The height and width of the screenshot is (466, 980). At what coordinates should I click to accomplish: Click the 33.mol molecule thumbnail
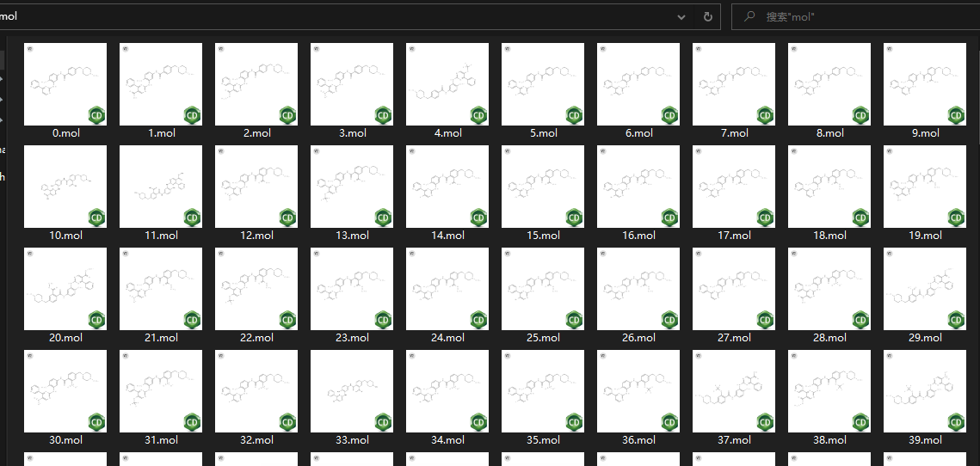tap(352, 391)
